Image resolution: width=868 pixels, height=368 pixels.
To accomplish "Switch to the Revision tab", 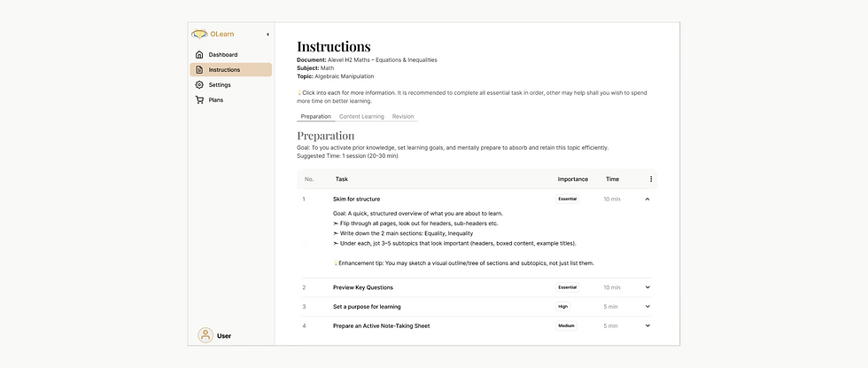I will click(x=403, y=116).
